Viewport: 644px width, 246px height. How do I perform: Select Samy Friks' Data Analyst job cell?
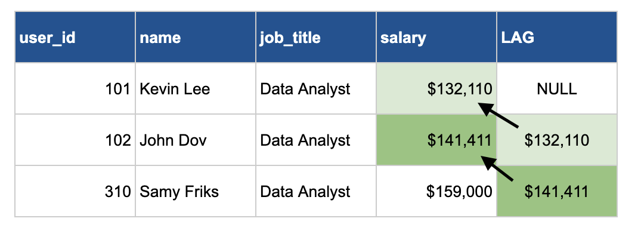point(315,192)
